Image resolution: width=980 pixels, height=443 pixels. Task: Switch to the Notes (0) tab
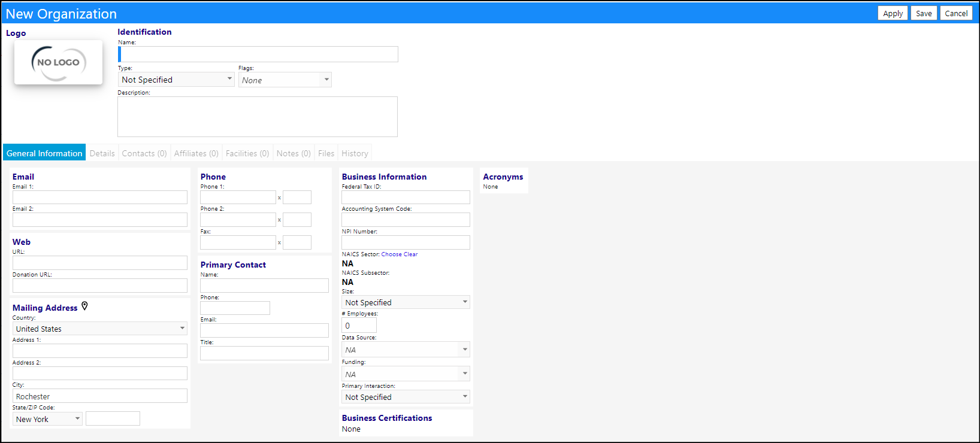pos(294,153)
